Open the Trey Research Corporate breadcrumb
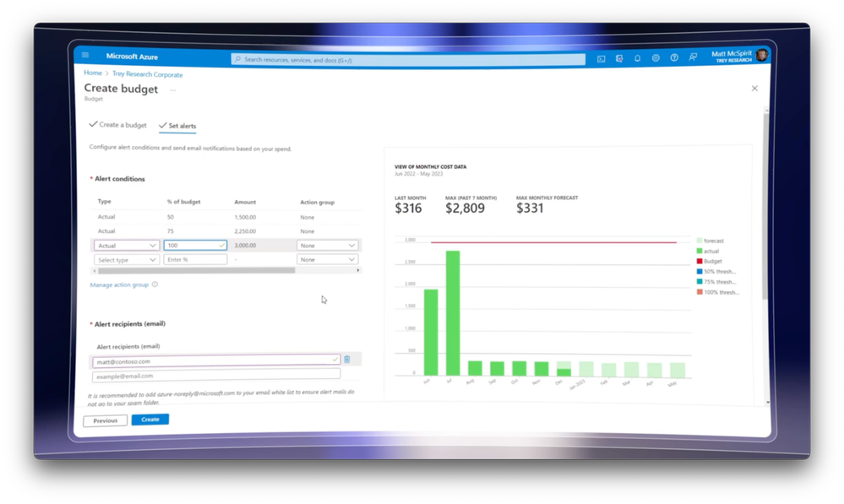 (x=148, y=74)
